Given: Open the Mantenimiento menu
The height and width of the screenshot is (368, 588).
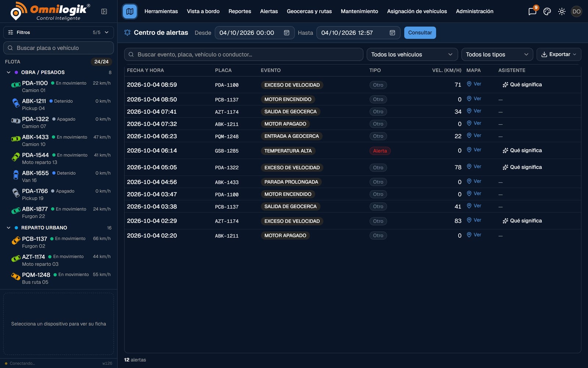Looking at the screenshot, I should pos(359,11).
